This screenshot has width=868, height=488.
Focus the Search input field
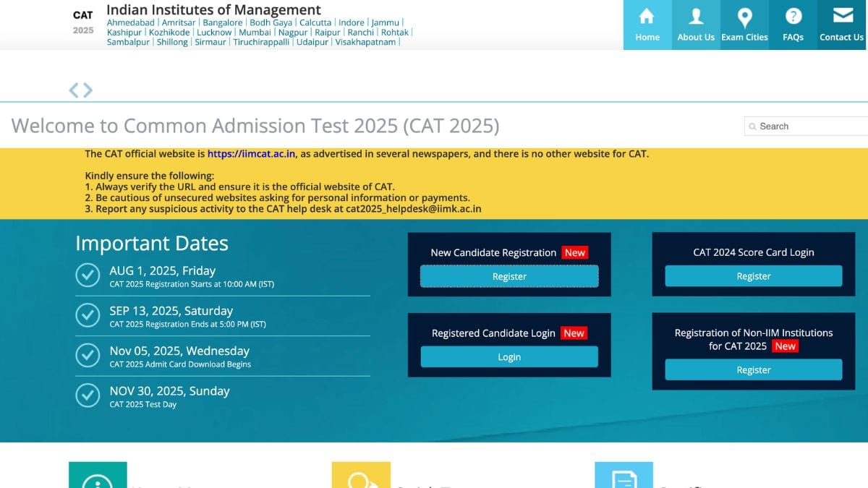[807, 127]
